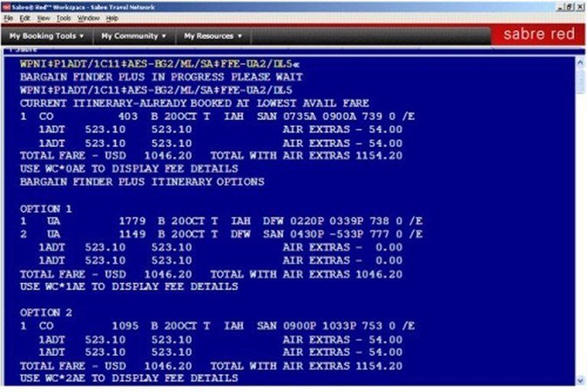This screenshot has width=587, height=392.
Task: Click the total with air extras 1046.20 in Option 1
Action: pyautogui.click(x=379, y=274)
